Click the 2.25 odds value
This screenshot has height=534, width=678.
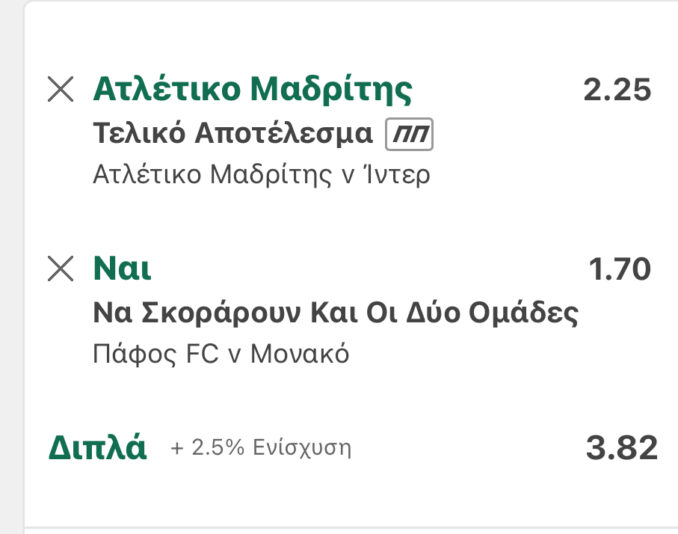tap(617, 90)
